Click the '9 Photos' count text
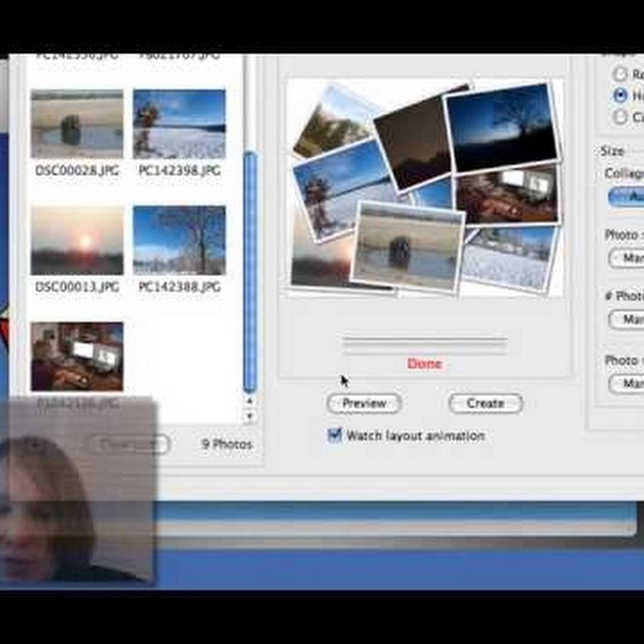Viewport: 644px width, 644px height. click(x=227, y=444)
